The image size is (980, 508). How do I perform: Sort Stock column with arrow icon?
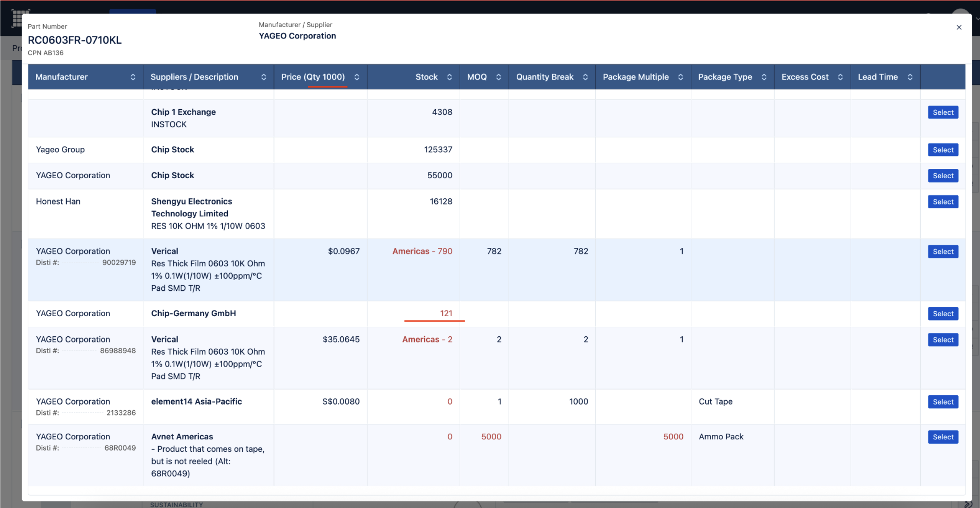[449, 77]
